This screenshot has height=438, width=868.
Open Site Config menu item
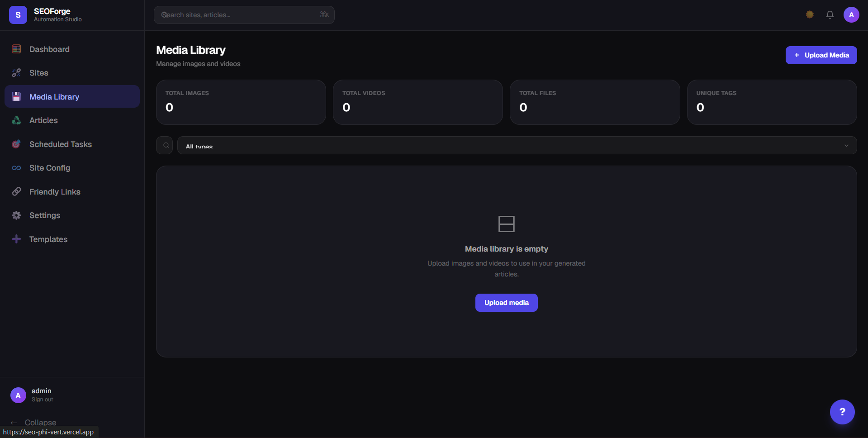(x=72, y=168)
